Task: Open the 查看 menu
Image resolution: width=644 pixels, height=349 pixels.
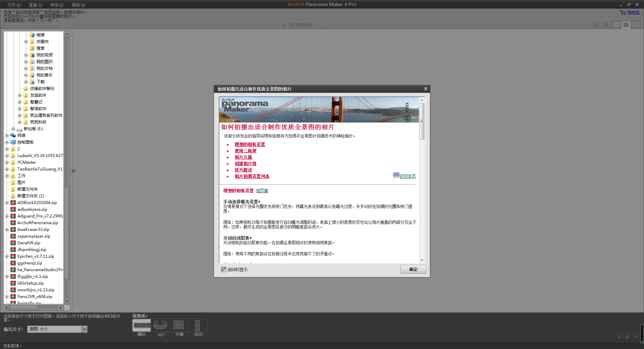Action: [x=36, y=5]
